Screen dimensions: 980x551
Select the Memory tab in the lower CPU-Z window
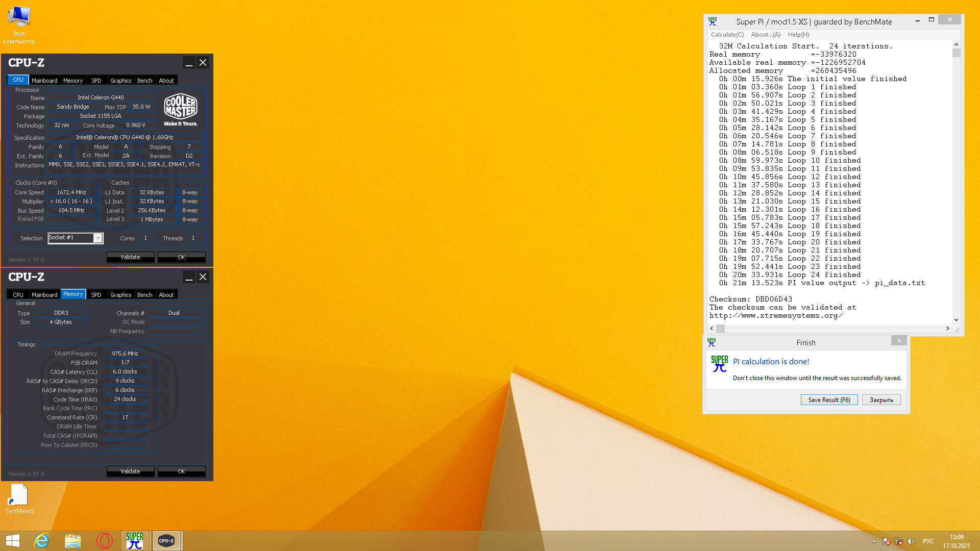coord(73,294)
